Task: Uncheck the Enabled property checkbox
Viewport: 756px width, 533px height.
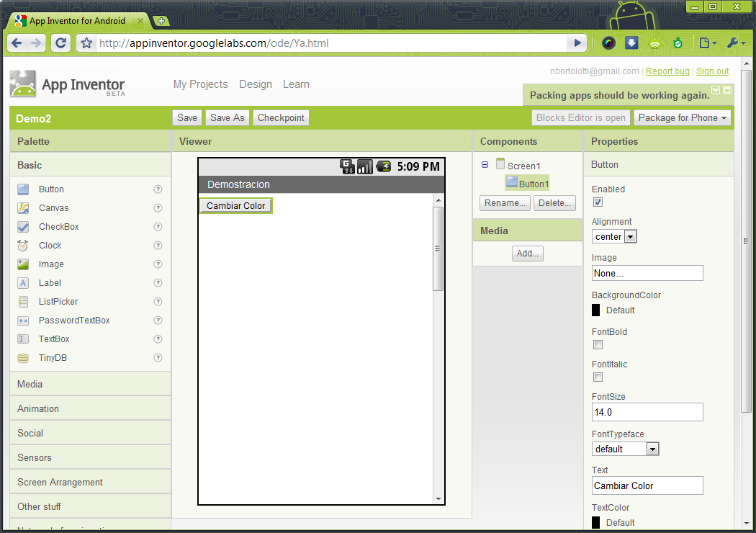Action: tap(598, 202)
